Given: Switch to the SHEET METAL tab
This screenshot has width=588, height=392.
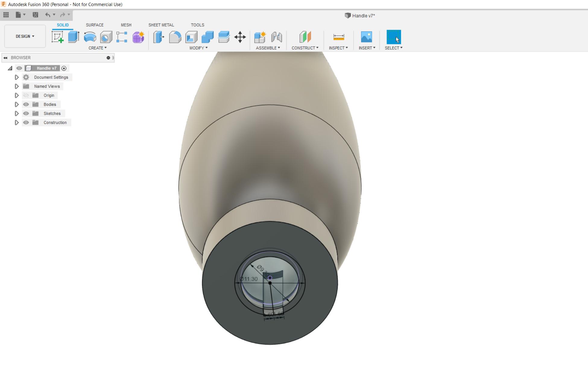Looking at the screenshot, I should (x=161, y=25).
